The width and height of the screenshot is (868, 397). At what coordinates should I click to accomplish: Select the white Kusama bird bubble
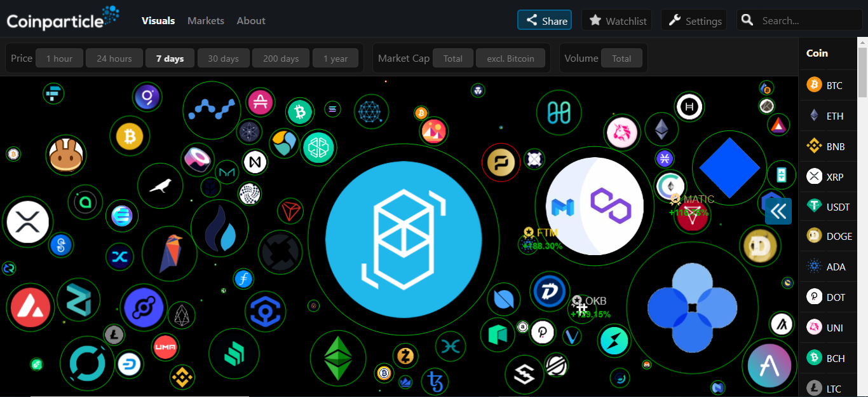pos(160,186)
